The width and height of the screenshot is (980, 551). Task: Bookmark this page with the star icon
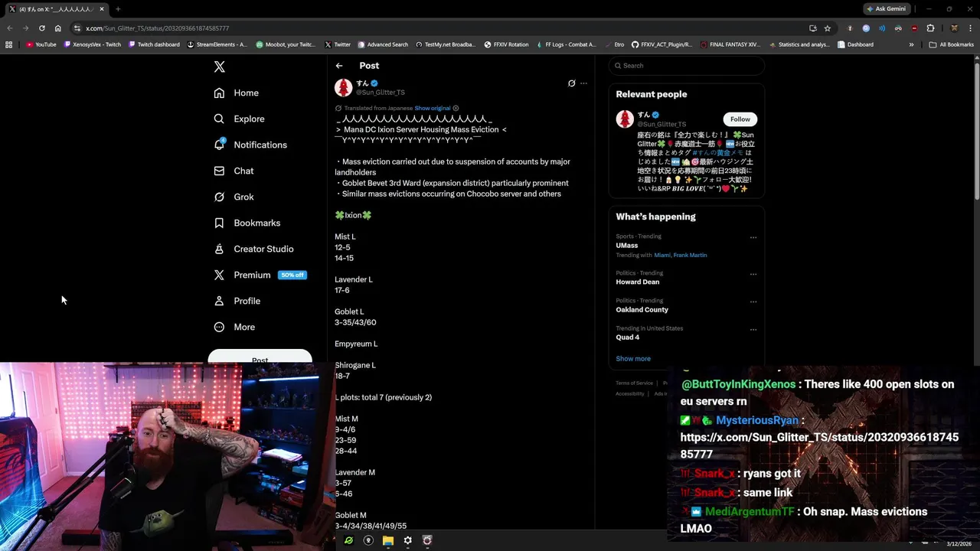[x=828, y=28]
